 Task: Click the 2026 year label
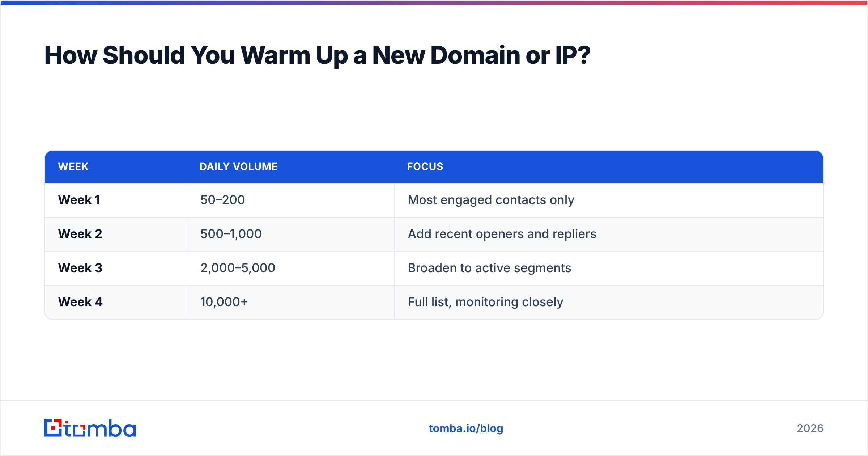pos(810,428)
